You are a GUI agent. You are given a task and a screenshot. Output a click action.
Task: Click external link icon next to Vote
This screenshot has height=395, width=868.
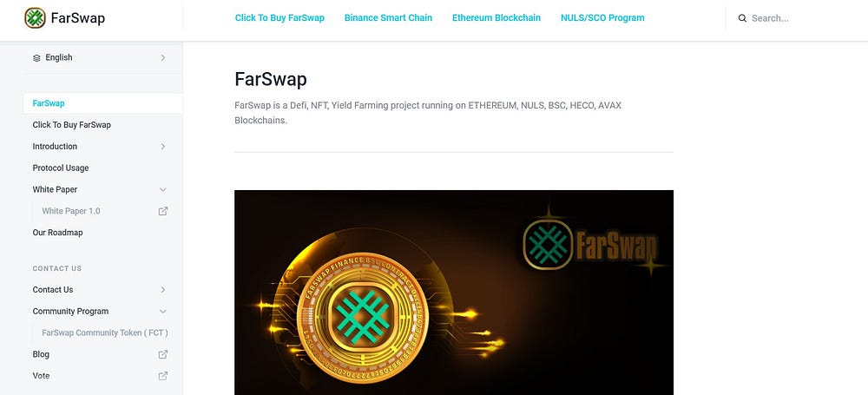coord(163,376)
